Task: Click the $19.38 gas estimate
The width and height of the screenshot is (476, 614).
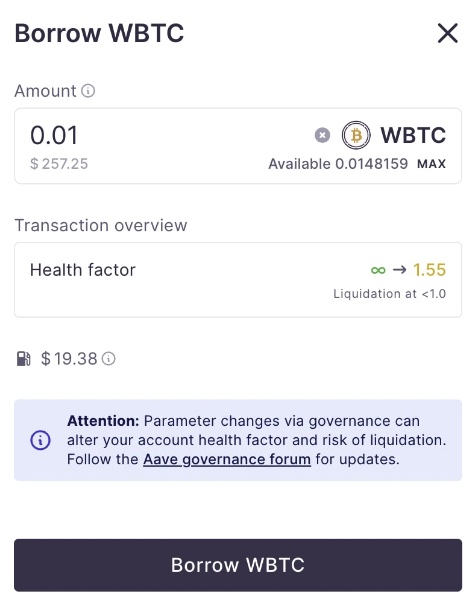Action: (69, 359)
